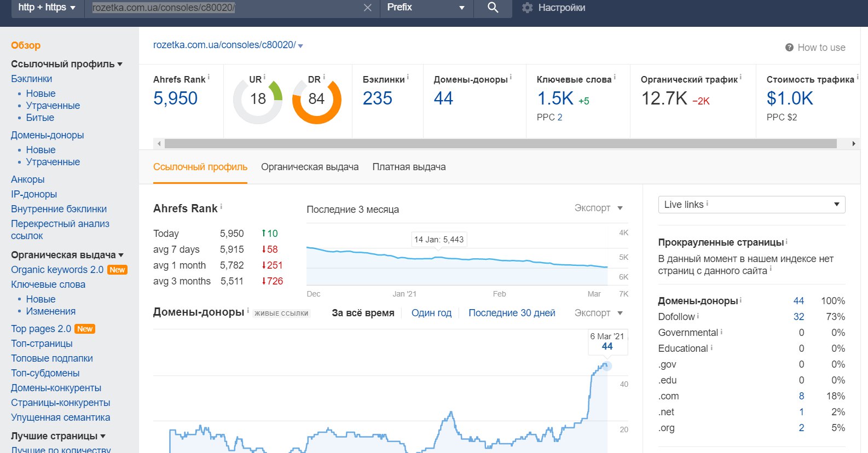This screenshot has width=868, height=453.
Task: Switch to Органическая выдача tab
Action: pos(310,167)
